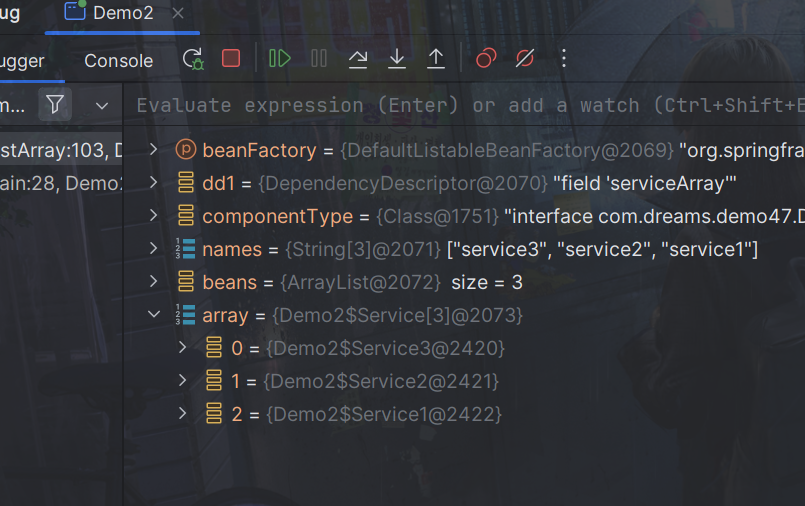Image resolution: width=805 pixels, height=506 pixels.
Task: Click Resume Program button
Action: (x=280, y=59)
